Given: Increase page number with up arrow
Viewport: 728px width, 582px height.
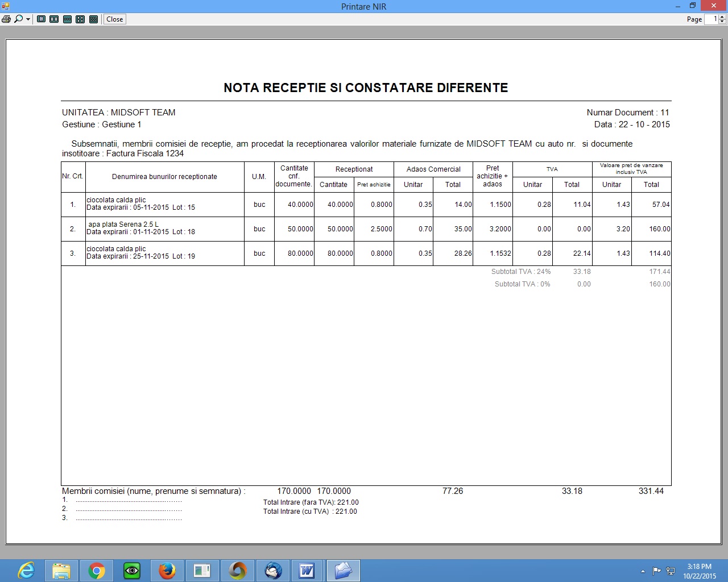Looking at the screenshot, I should [722, 16].
